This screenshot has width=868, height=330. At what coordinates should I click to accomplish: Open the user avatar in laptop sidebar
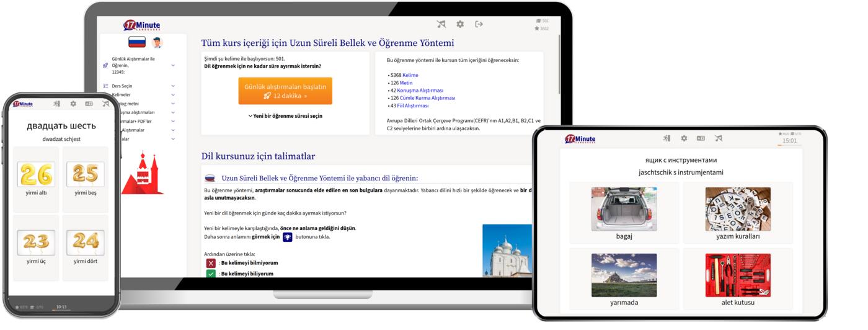[157, 42]
